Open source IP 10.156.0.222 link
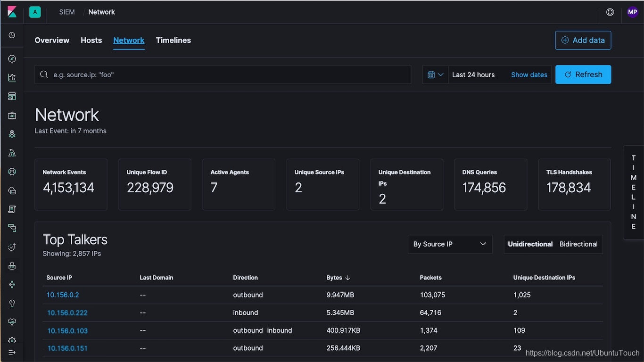This screenshot has width=644, height=362. click(67, 313)
